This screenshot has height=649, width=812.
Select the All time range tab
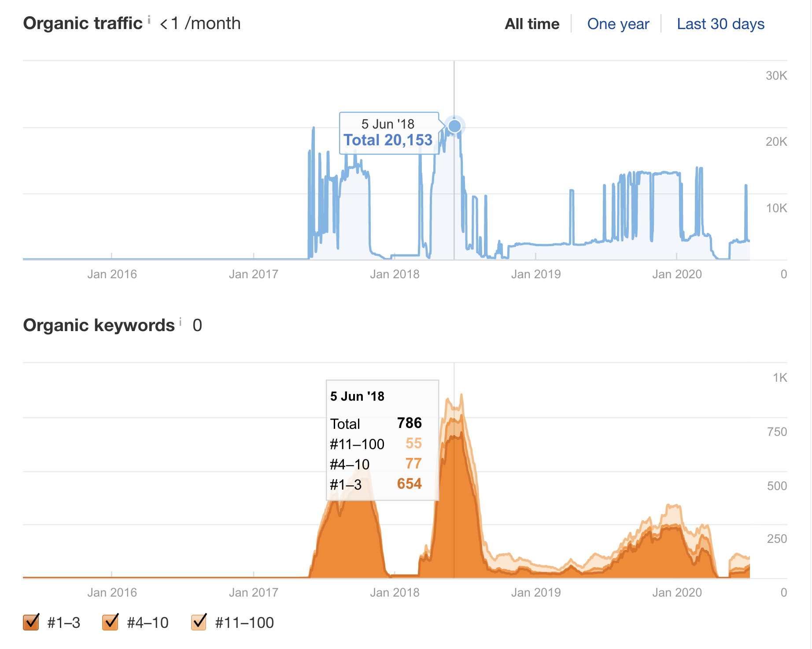coord(531,24)
